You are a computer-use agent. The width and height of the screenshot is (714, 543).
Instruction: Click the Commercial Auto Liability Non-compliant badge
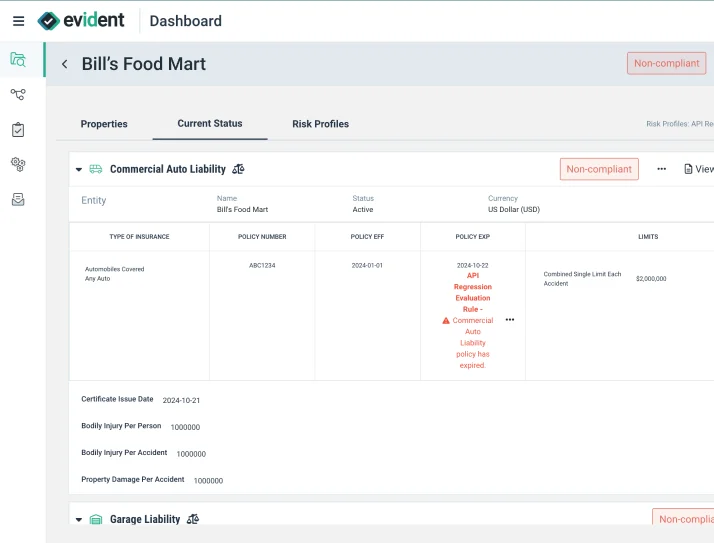click(599, 169)
